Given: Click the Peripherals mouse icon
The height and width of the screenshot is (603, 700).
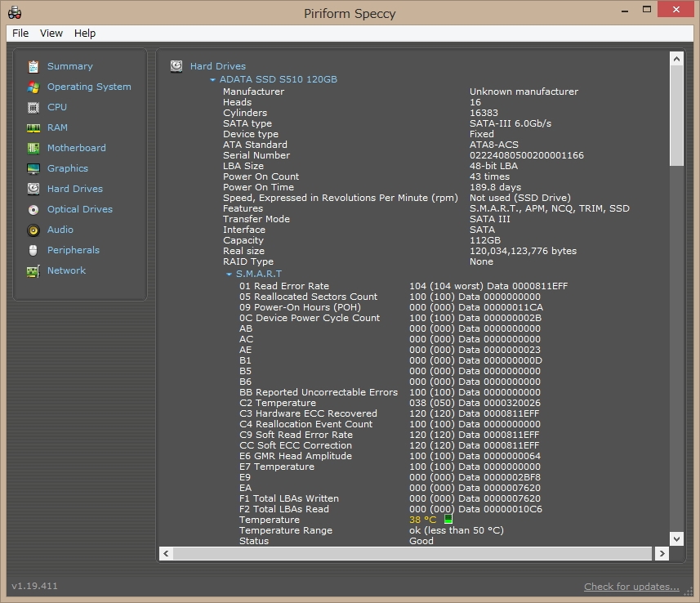Looking at the screenshot, I should [33, 250].
